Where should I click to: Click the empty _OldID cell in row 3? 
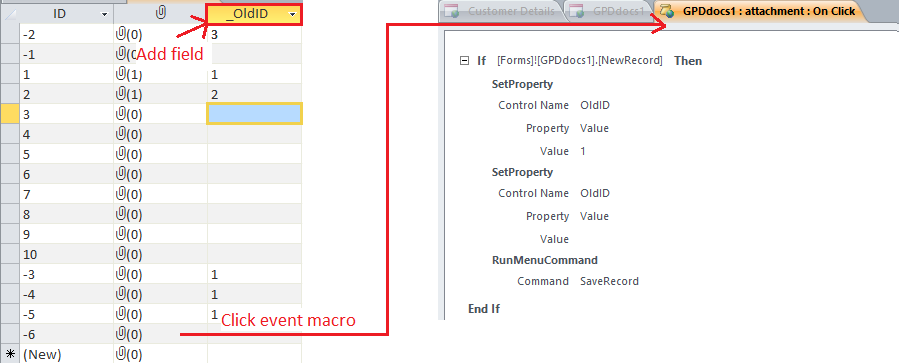click(254, 114)
